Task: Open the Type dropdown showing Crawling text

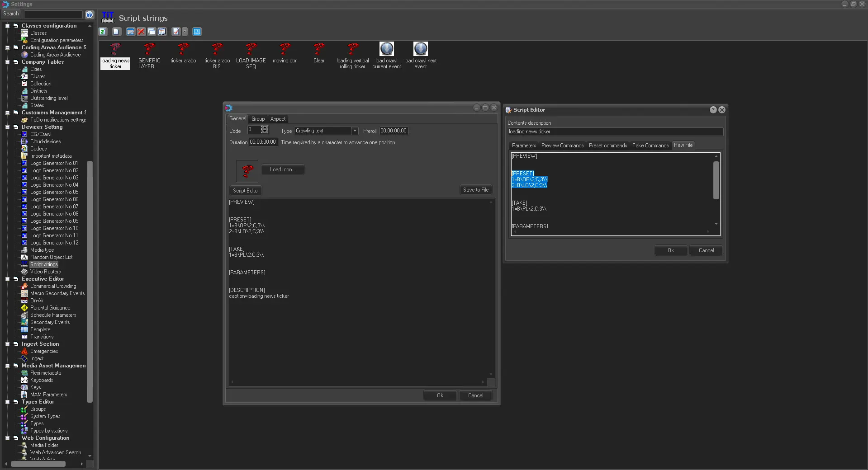Action: coord(355,131)
